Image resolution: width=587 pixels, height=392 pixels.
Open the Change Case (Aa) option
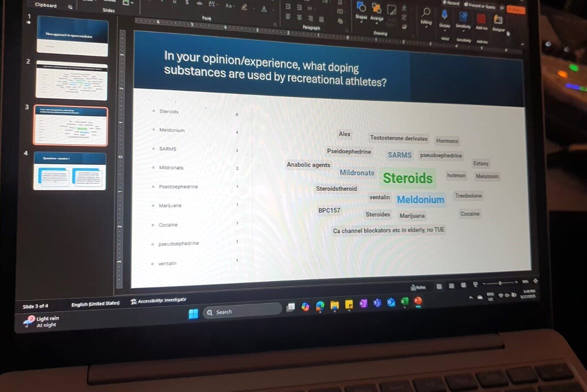click(229, 6)
